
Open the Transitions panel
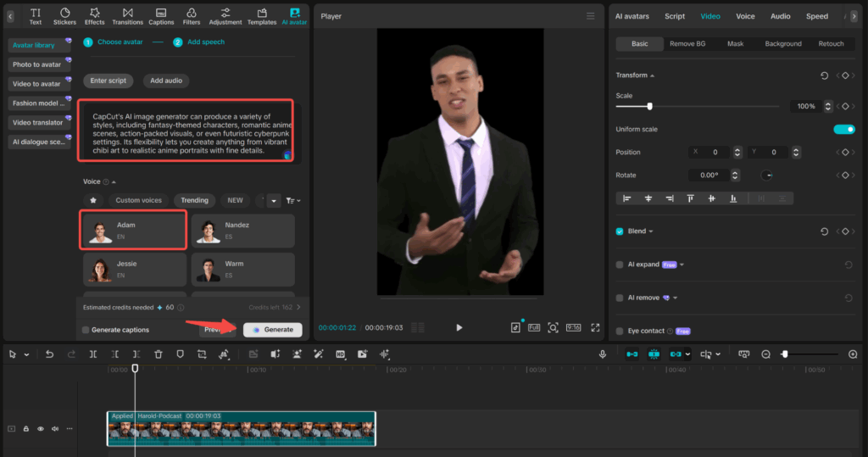pos(127,16)
